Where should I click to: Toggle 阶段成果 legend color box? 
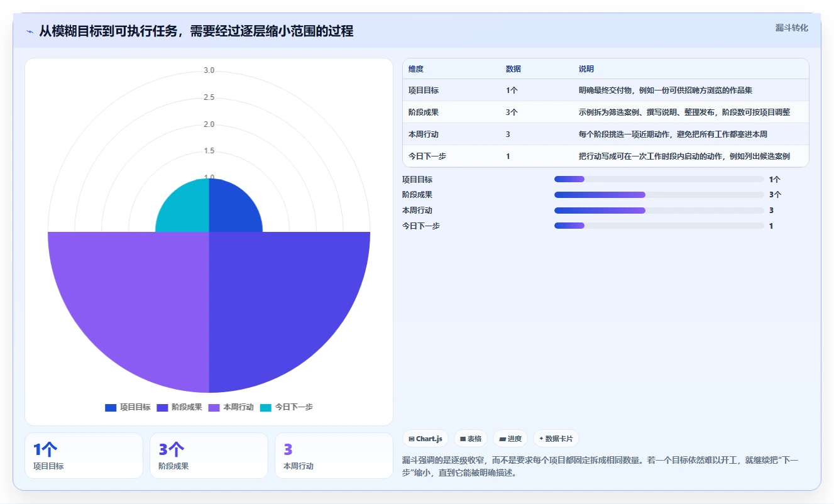162,407
